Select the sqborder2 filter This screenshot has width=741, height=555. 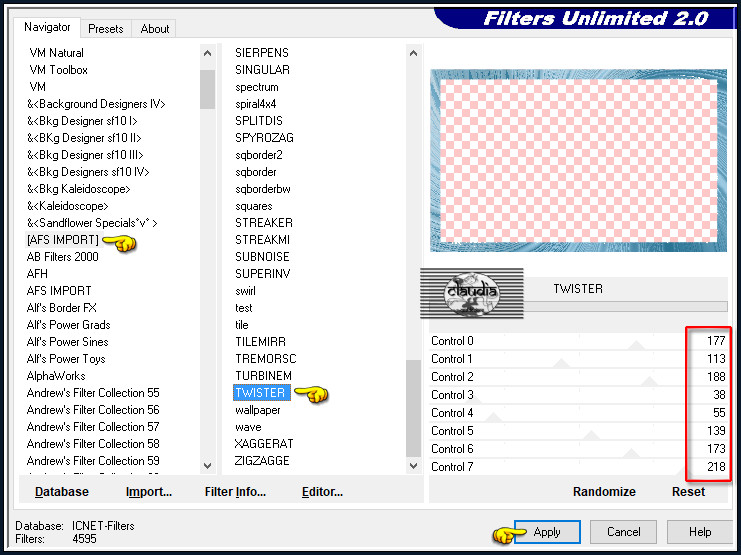(258, 155)
